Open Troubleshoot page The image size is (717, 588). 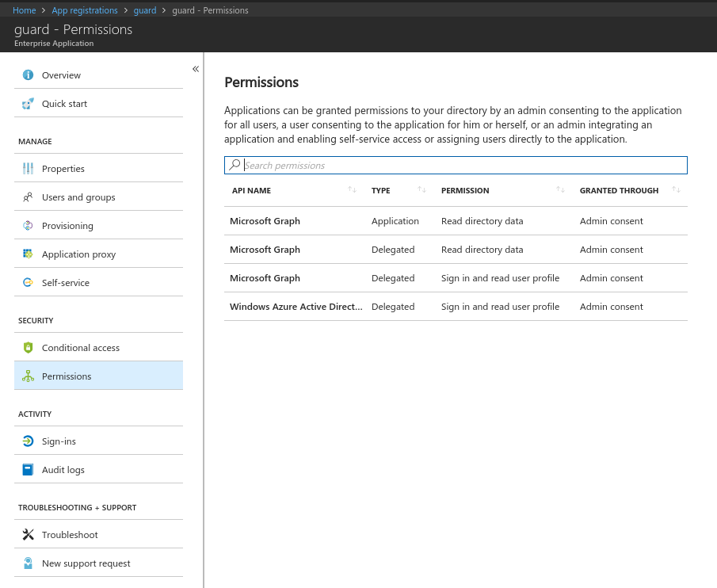click(98, 534)
